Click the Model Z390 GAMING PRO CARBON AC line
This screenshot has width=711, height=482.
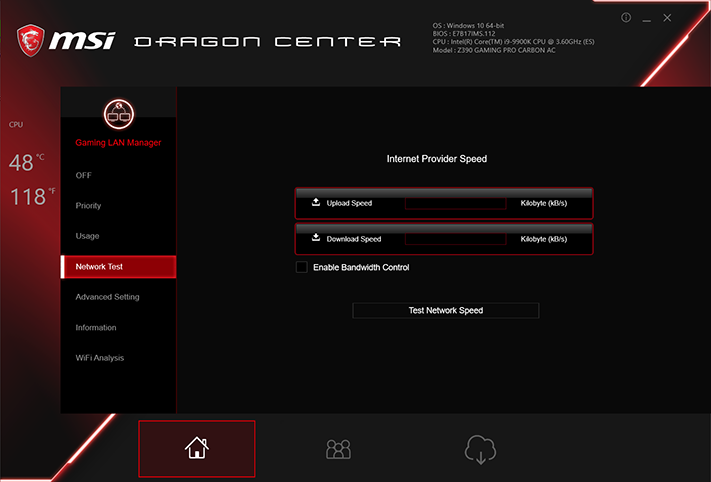point(494,50)
